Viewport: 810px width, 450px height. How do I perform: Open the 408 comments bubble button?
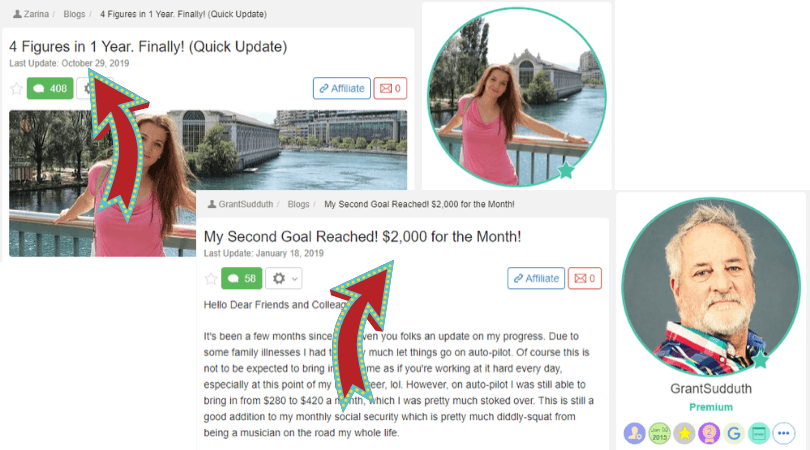[x=50, y=88]
